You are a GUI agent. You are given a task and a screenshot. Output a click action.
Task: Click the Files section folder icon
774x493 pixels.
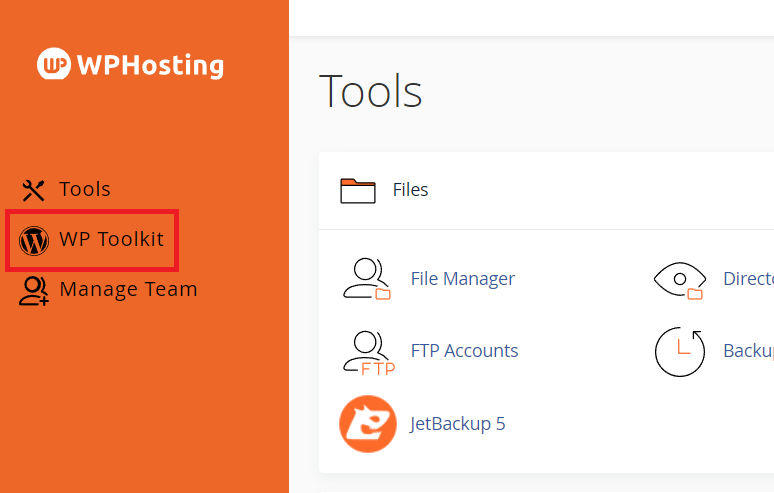pos(357,190)
